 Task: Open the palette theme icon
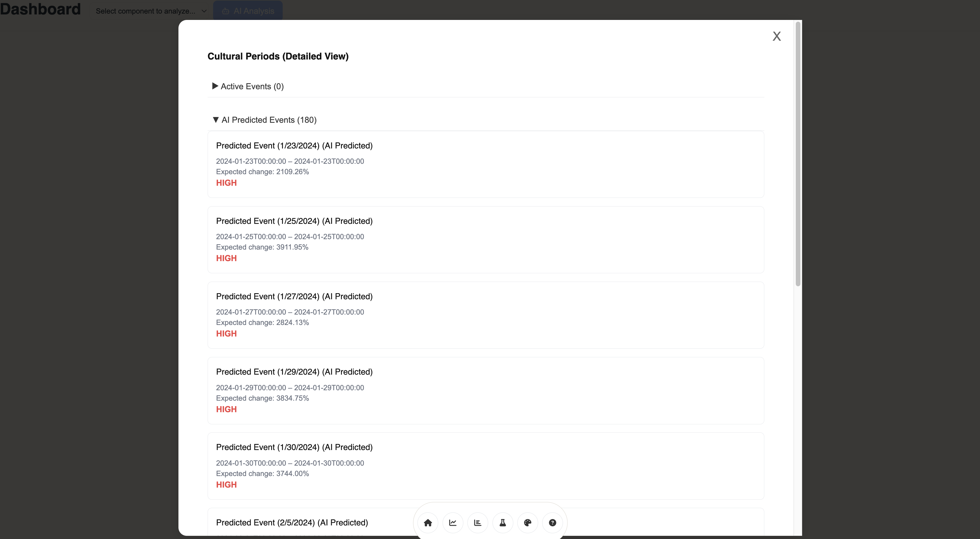(527, 523)
